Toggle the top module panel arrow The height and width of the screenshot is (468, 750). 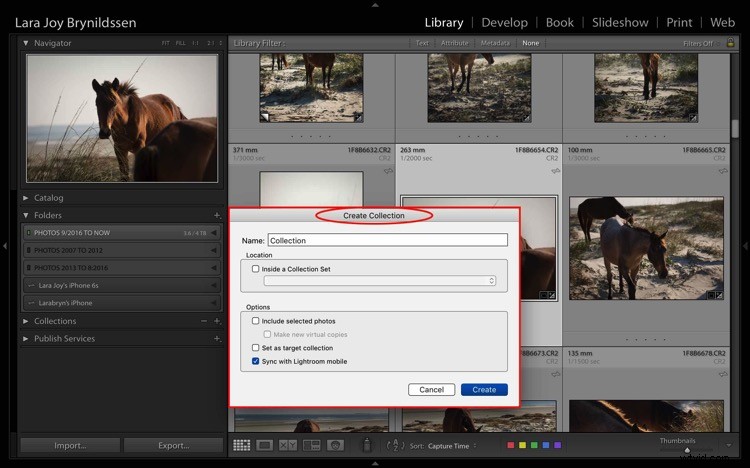tap(375, 5)
